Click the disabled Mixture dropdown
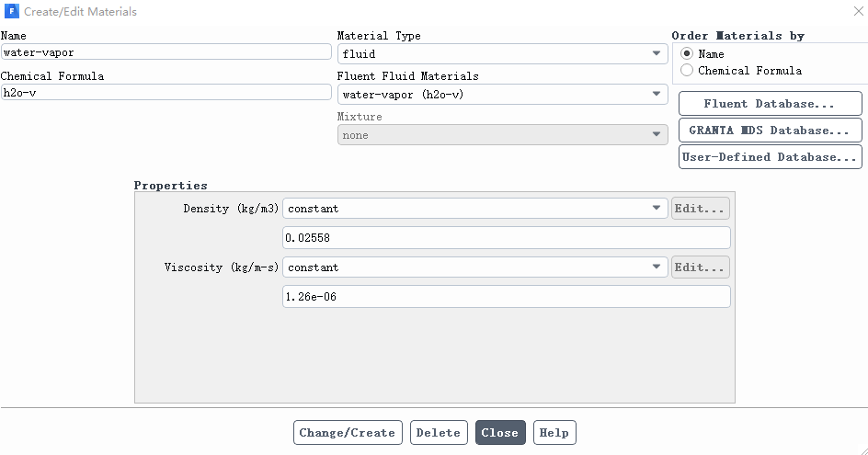Viewport: 868px width, 455px height. click(x=503, y=134)
